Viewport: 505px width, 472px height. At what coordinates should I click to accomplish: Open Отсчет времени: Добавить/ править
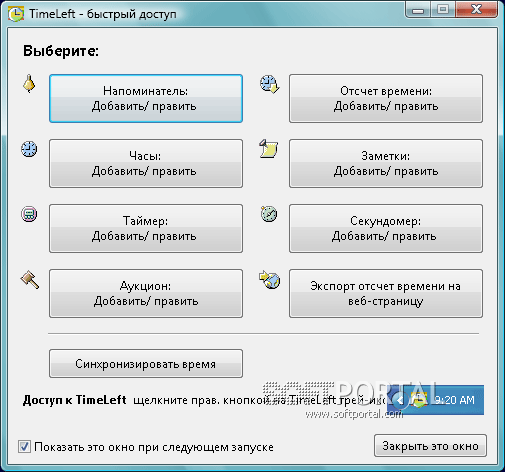[x=386, y=99]
